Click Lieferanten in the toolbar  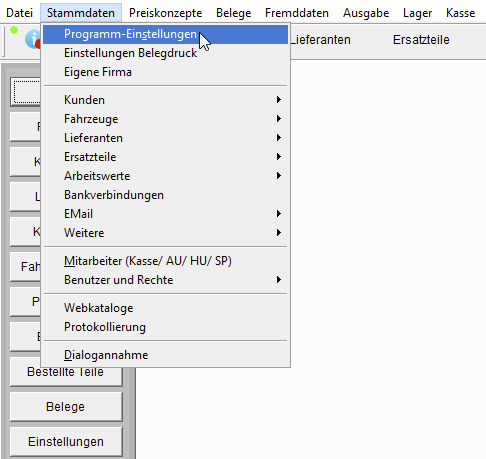point(321,40)
